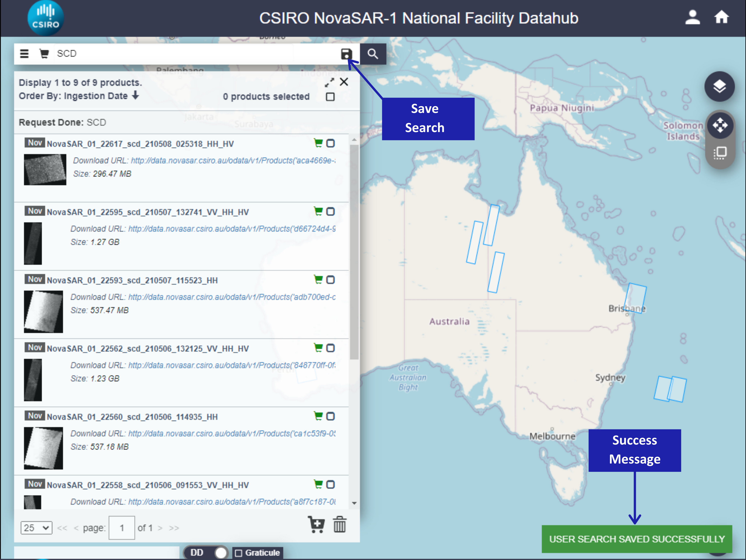Select product title NovaSAR_01_22617_scd_210508_025318_HH_HV
Viewport: 746px width, 560px height.
coord(140,144)
